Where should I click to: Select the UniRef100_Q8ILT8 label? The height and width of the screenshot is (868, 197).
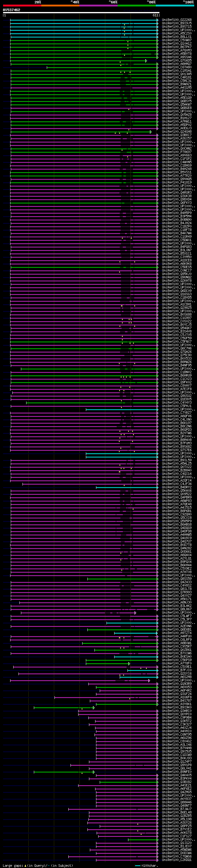[176, 589]
